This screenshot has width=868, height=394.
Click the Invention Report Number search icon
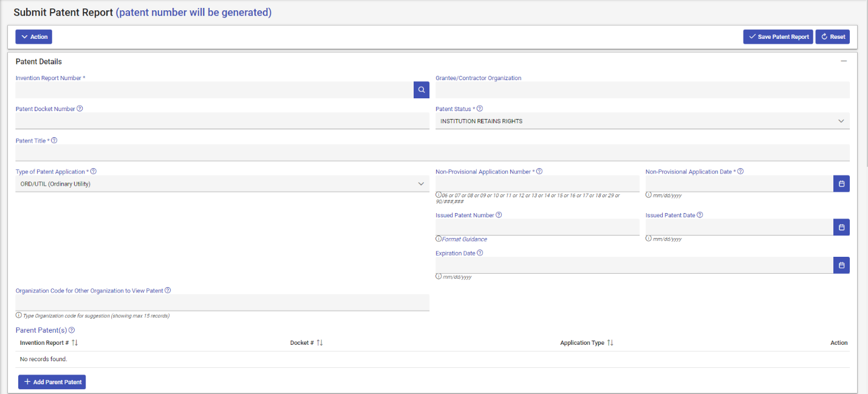pyautogui.click(x=422, y=90)
